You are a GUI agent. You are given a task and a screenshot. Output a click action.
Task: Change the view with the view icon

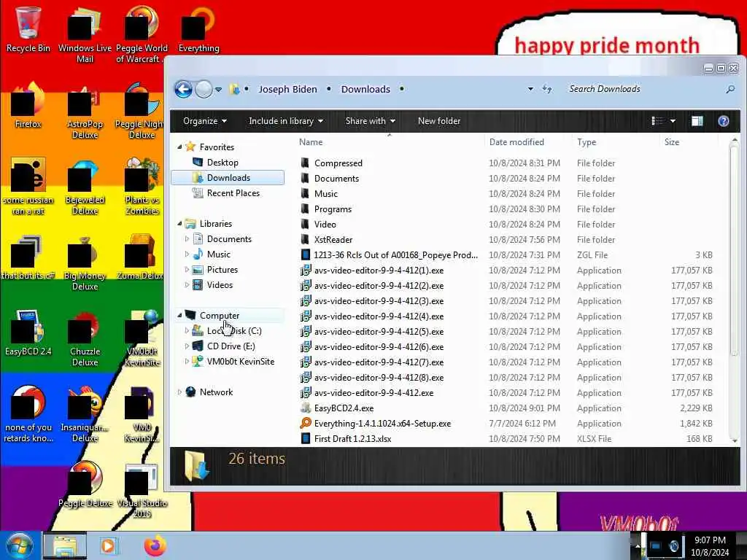(x=657, y=121)
